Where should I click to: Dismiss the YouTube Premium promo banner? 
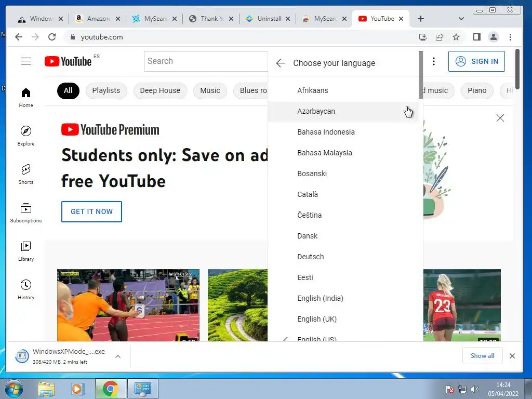coord(500,118)
